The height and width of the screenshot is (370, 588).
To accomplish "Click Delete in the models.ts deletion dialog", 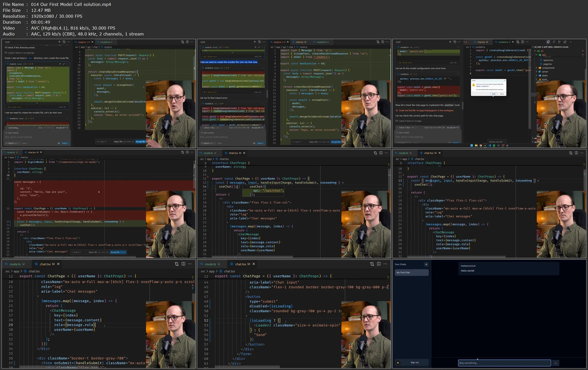I will (x=493, y=94).
